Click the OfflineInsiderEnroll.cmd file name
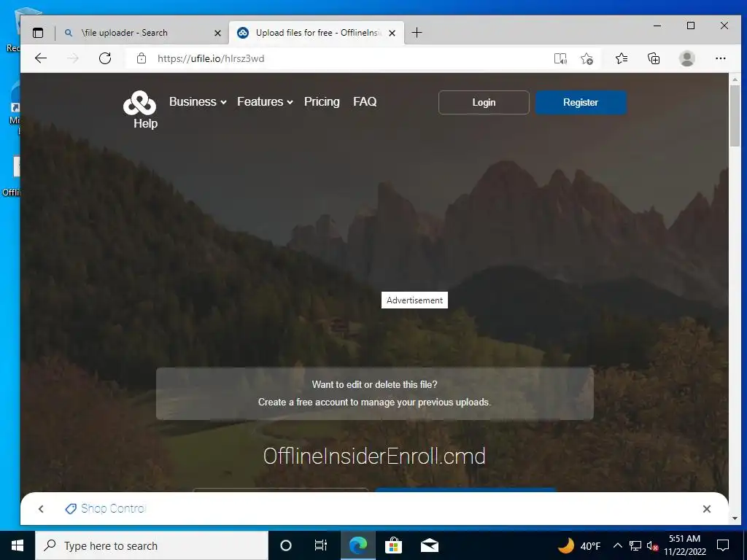Image resolution: width=747 pixels, height=560 pixels. click(x=374, y=456)
